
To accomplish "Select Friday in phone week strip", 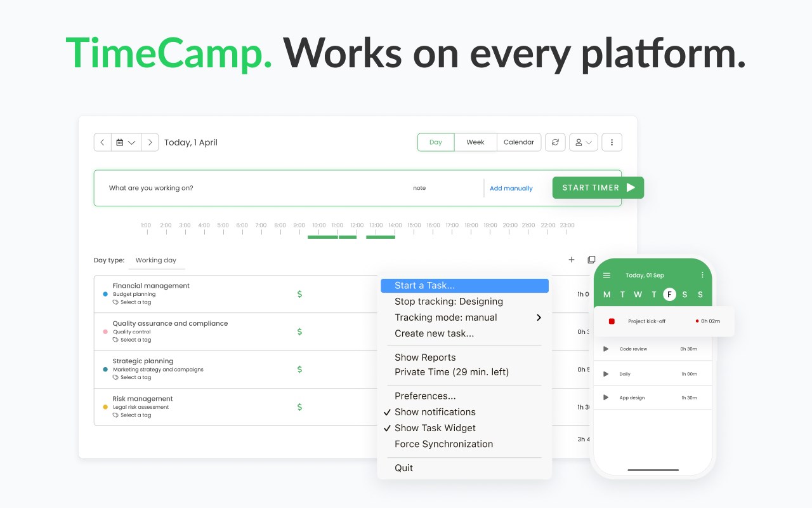I will (x=669, y=294).
